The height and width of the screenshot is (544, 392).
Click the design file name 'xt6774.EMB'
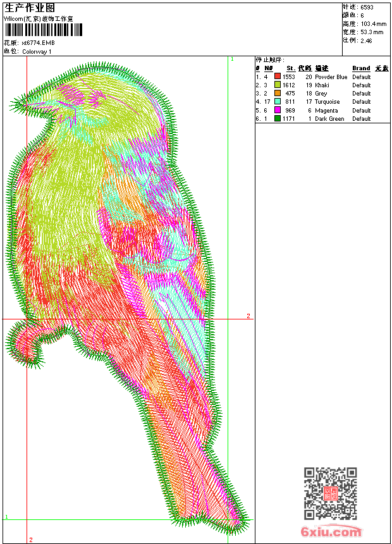click(x=38, y=43)
